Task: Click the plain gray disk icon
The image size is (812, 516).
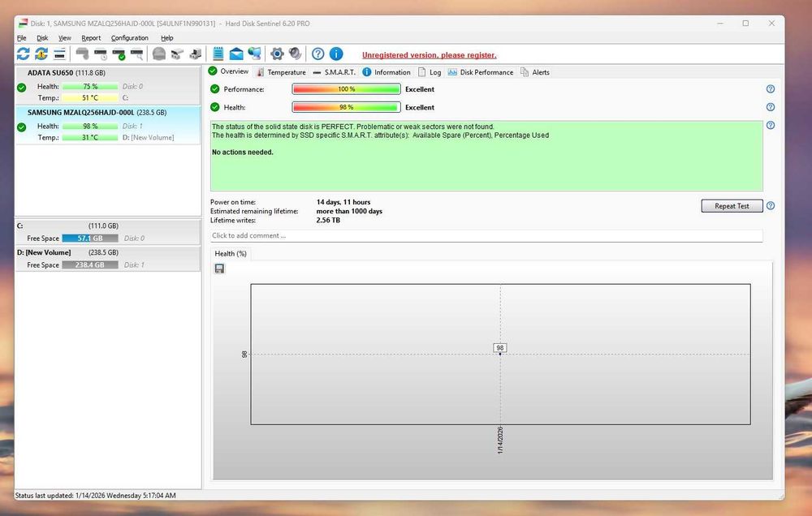Action: pos(82,54)
